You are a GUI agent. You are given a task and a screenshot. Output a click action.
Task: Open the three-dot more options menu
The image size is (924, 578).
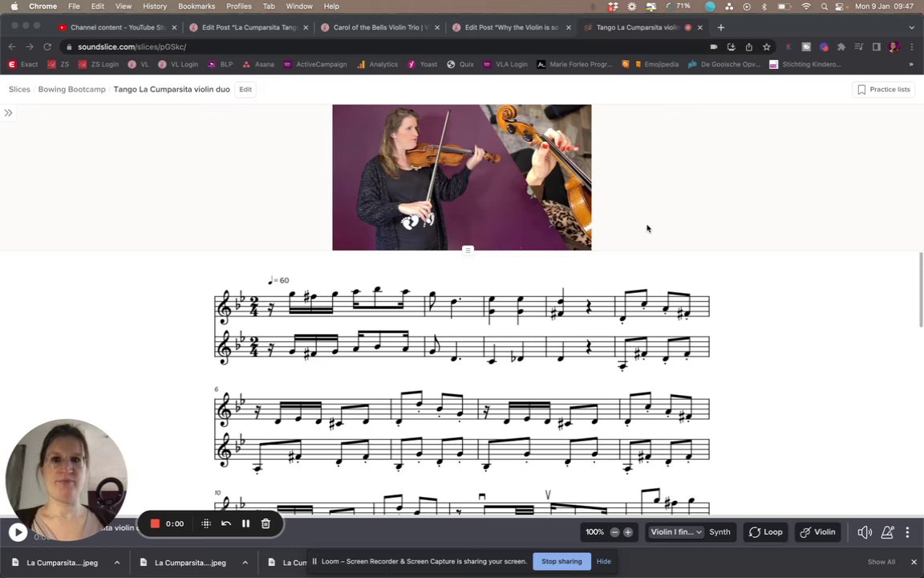point(907,532)
